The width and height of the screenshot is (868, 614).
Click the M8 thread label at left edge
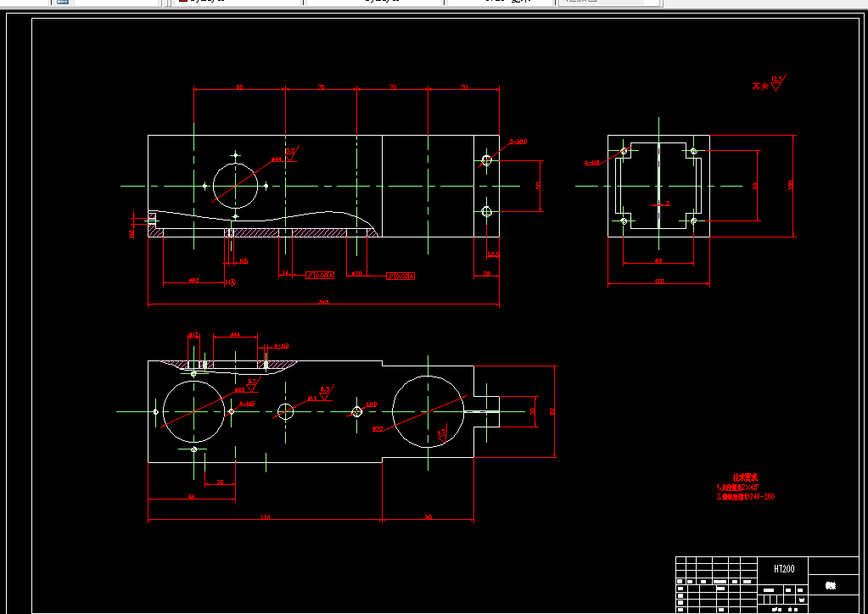132,233
